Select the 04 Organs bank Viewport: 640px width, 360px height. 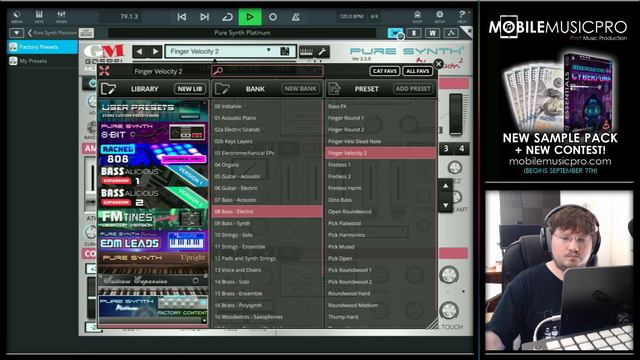[267, 165]
